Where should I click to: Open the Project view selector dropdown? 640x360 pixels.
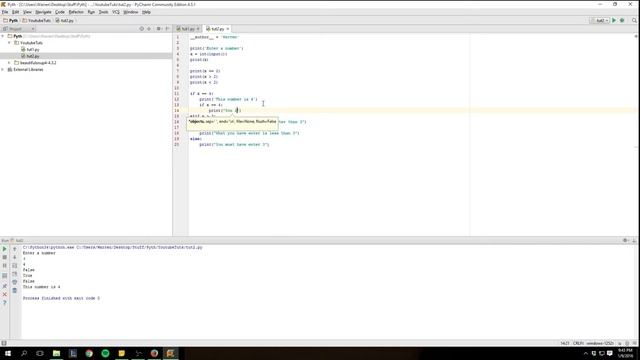point(18,29)
